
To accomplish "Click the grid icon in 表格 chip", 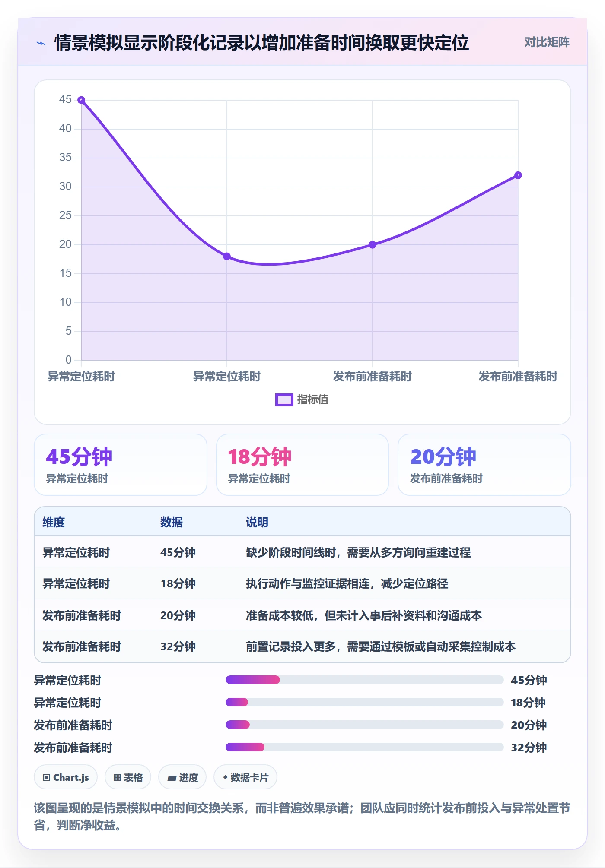I will 117,778.
